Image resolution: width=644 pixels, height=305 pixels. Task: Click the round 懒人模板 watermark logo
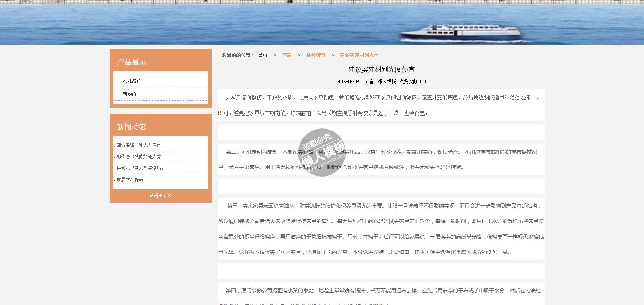pyautogui.click(x=322, y=152)
